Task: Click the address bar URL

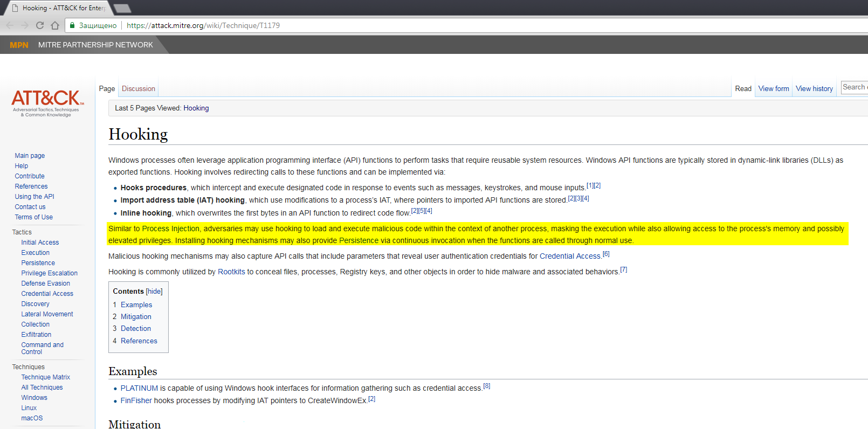Action: 203,25
